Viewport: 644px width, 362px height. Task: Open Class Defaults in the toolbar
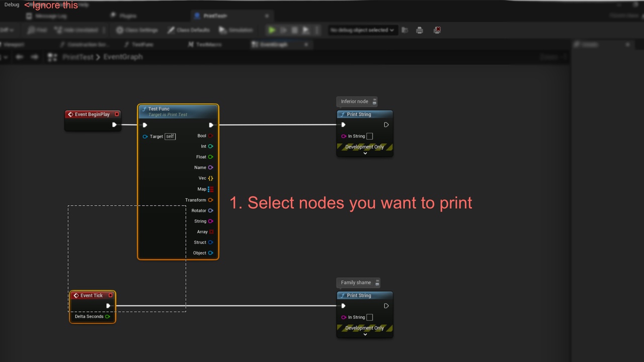pos(189,30)
